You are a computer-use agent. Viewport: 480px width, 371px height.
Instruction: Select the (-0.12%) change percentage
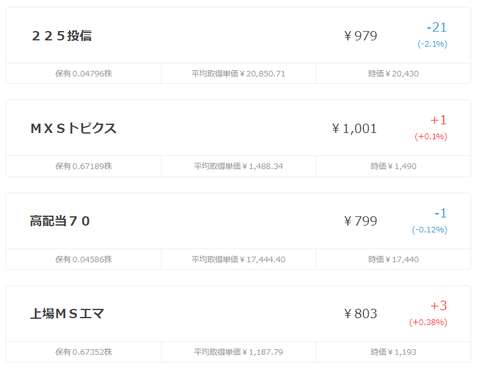[430, 230]
